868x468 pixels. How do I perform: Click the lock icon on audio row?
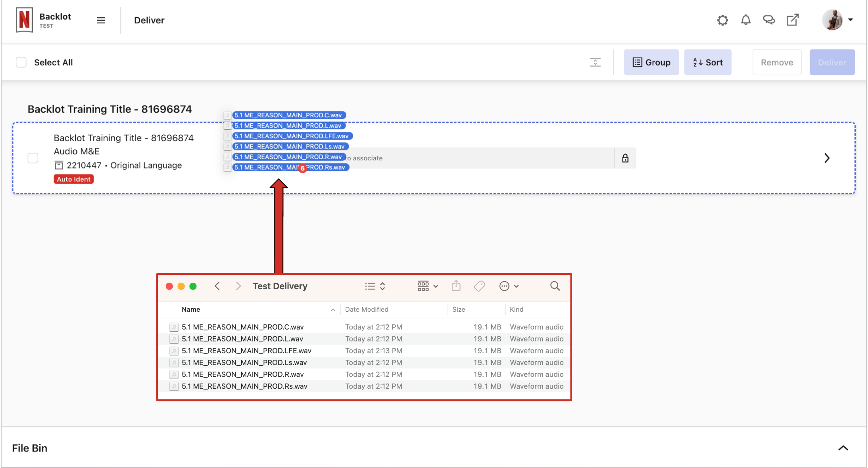coord(624,158)
